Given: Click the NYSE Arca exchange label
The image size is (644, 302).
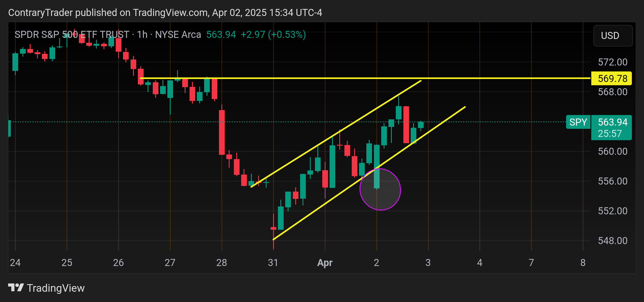Looking at the screenshot, I should coord(178,35).
